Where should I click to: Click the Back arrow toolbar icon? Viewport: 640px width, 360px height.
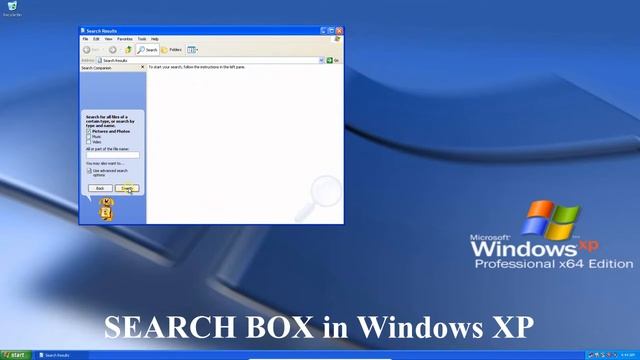pyautogui.click(x=87, y=50)
